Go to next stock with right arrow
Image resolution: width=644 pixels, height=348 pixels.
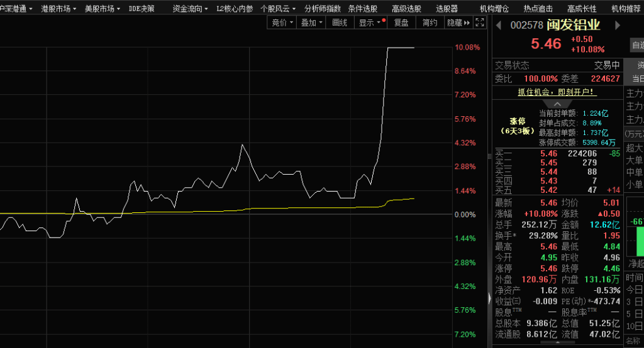pyautogui.click(x=617, y=26)
